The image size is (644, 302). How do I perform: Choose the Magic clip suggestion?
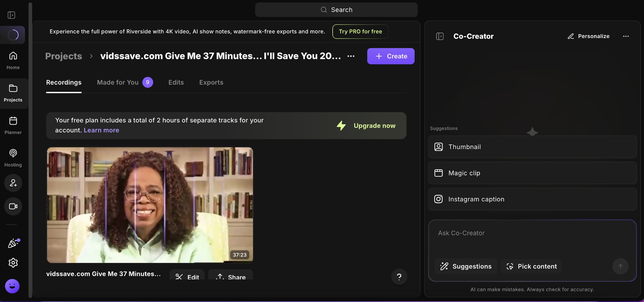coord(532,173)
